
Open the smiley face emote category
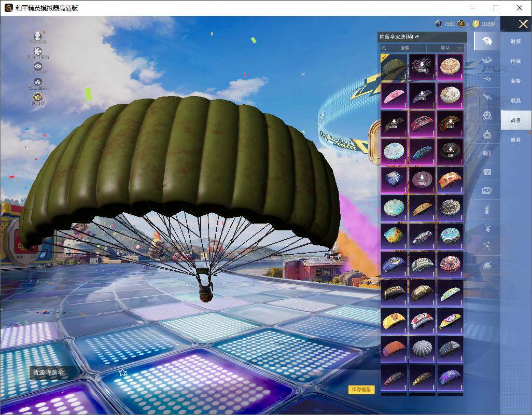pyautogui.click(x=487, y=115)
